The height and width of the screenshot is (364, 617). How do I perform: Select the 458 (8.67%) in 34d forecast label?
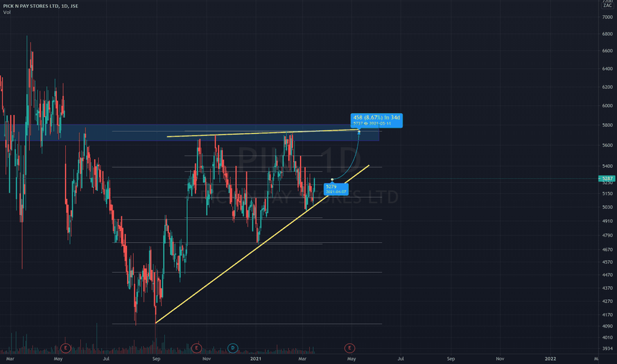376,120
